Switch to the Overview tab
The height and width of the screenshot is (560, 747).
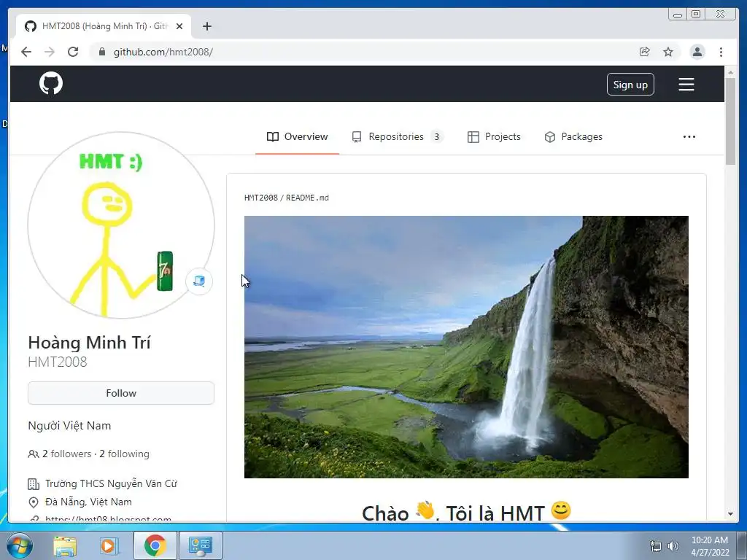click(x=298, y=136)
